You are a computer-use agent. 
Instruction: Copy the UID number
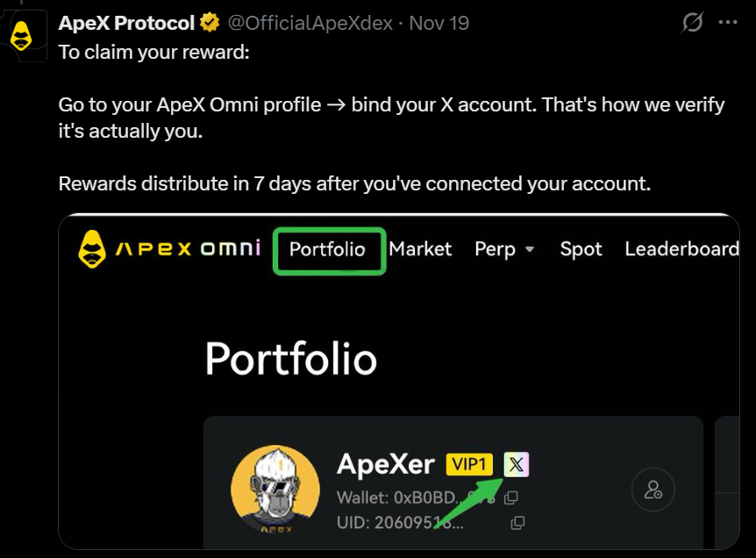coord(517,523)
